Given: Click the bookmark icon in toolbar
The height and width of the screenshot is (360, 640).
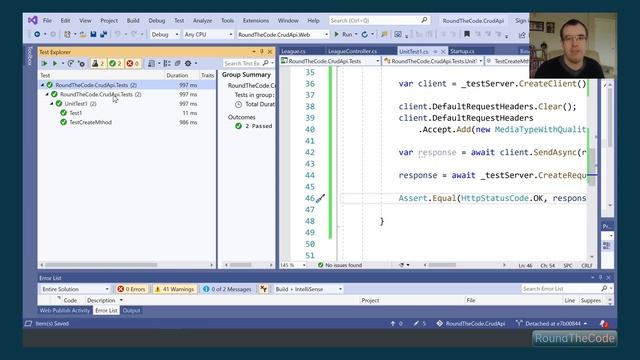Looking at the screenshot, I should click(467, 34).
